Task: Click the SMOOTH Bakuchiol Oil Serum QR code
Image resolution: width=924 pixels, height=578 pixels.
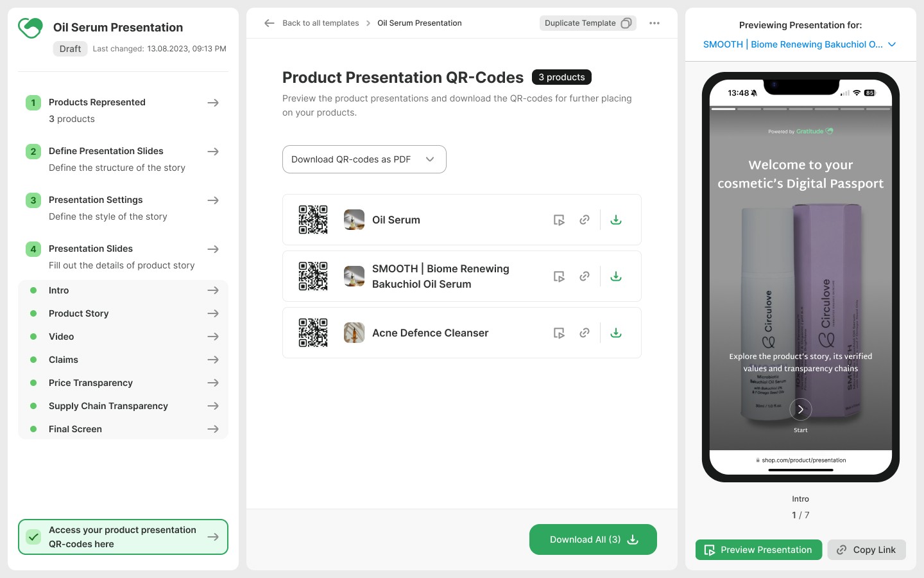Action: tap(313, 276)
